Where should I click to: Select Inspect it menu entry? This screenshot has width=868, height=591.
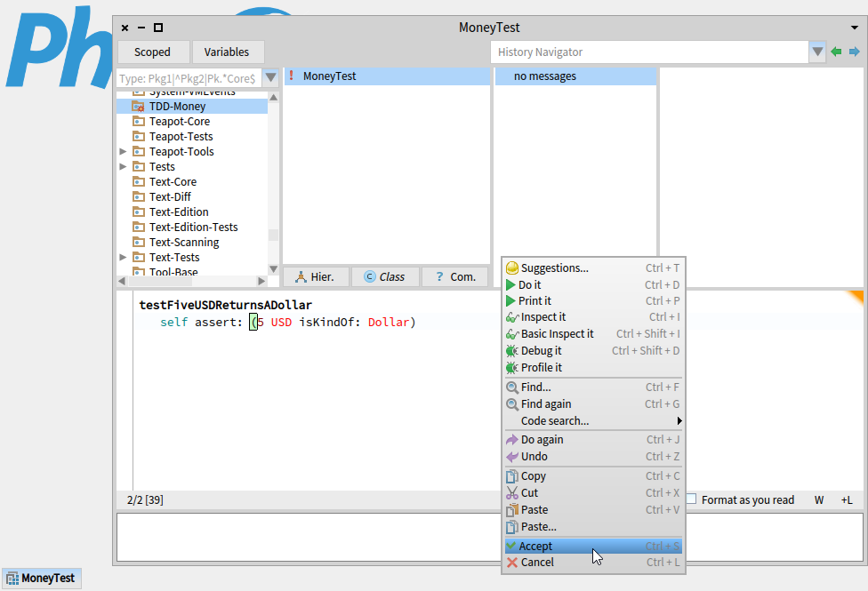pos(593,317)
